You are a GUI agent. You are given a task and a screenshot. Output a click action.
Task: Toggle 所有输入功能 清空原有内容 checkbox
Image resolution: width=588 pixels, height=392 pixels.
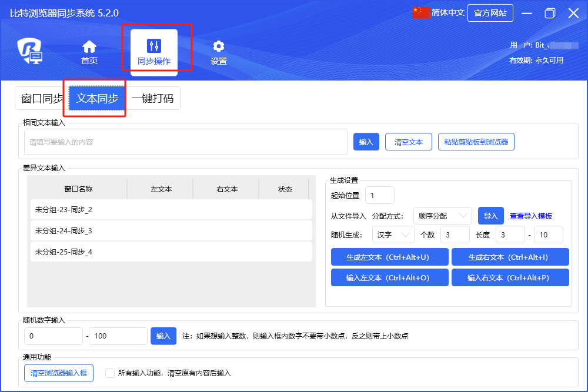tap(109, 373)
